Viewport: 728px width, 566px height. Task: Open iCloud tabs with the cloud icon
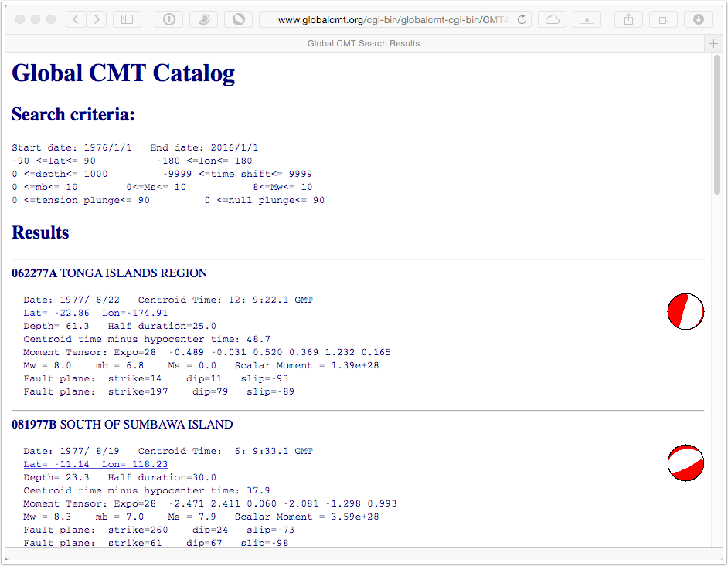552,19
